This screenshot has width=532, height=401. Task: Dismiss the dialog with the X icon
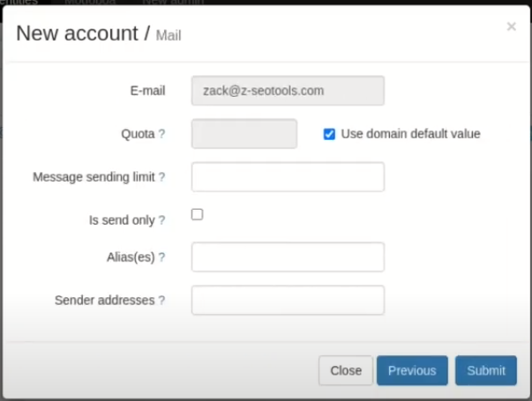point(512,26)
